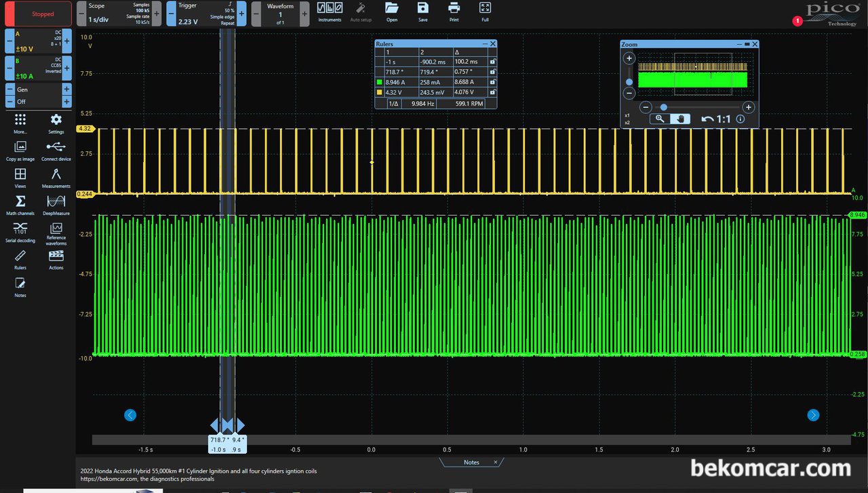Open the Math channels tool

[x=20, y=201]
